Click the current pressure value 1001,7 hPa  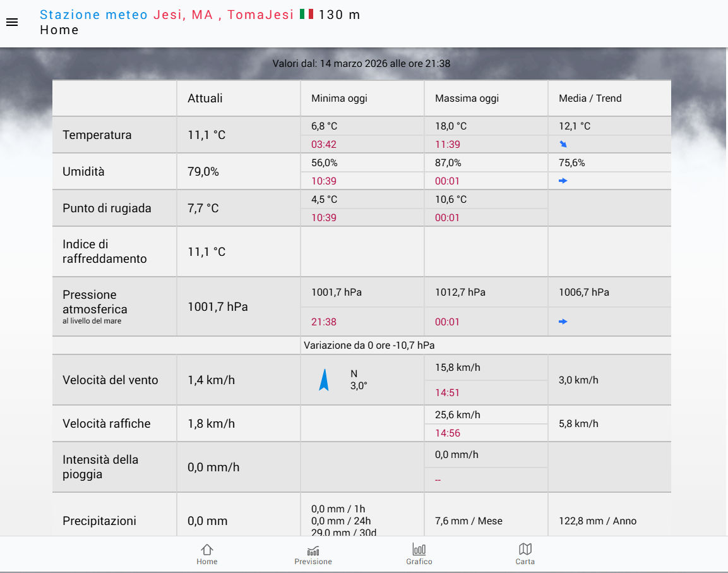point(218,307)
